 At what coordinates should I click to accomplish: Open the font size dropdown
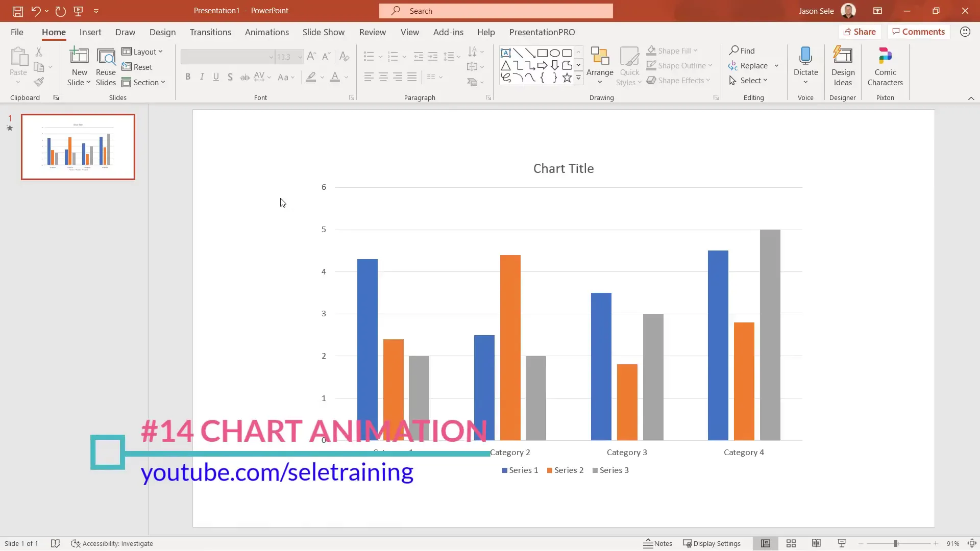(x=299, y=57)
